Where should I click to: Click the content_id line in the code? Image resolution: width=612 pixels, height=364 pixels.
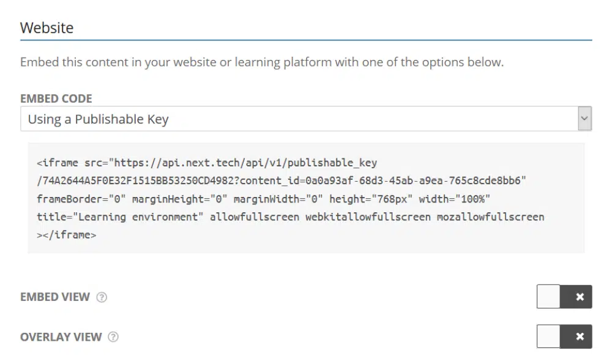pyautogui.click(x=282, y=181)
